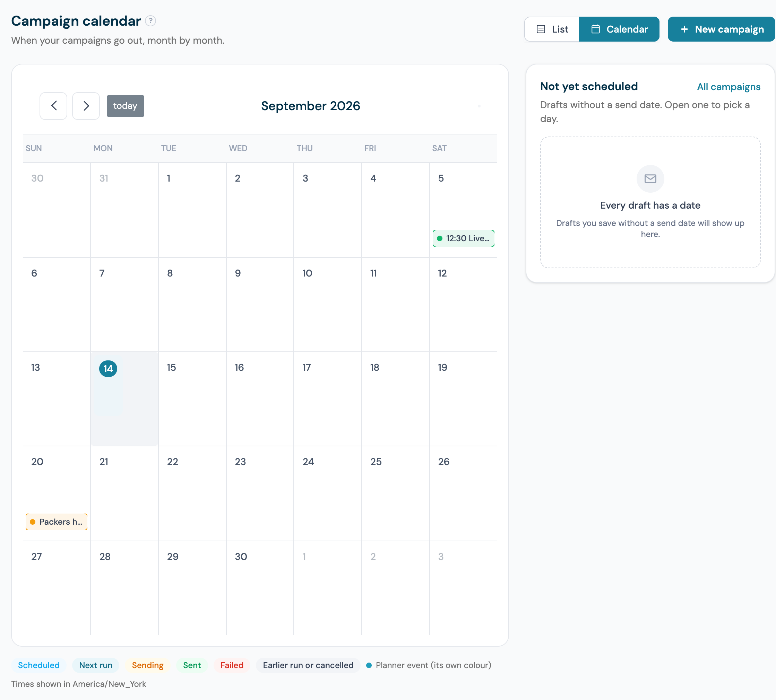
Task: Jump to today in the calendar
Action: [x=125, y=106]
